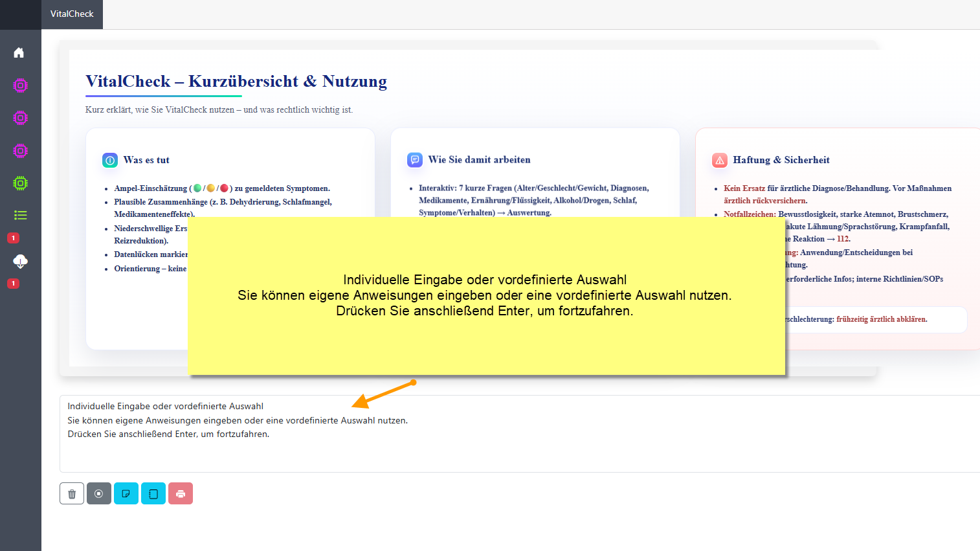The image size is (980, 551).
Task: Go to the home icon in sidebar
Action: (19, 52)
